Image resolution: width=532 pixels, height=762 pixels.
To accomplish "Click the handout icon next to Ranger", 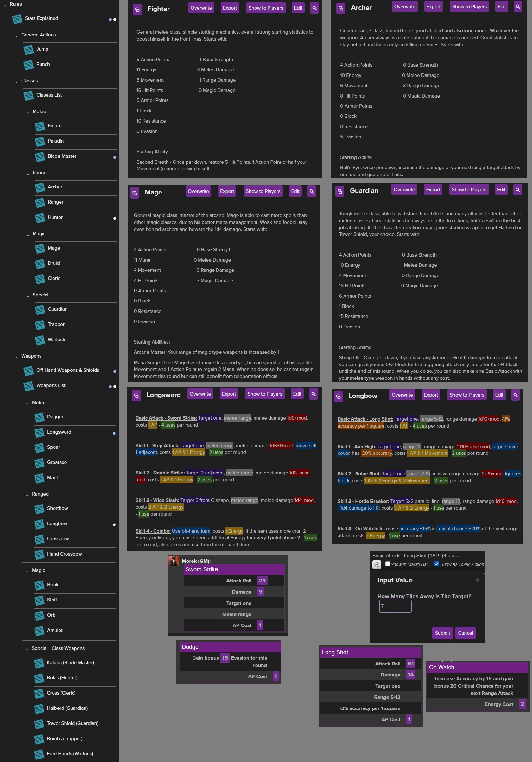I will [x=40, y=203].
